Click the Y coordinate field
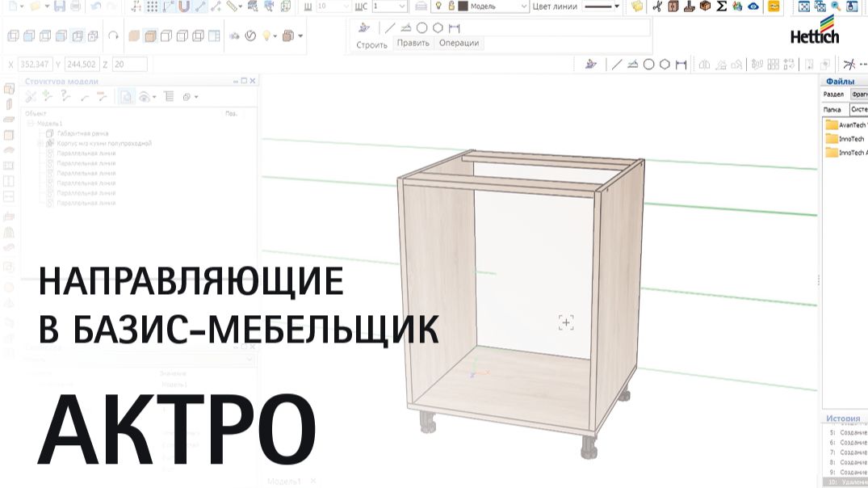This screenshot has height=488, width=868. (82, 65)
